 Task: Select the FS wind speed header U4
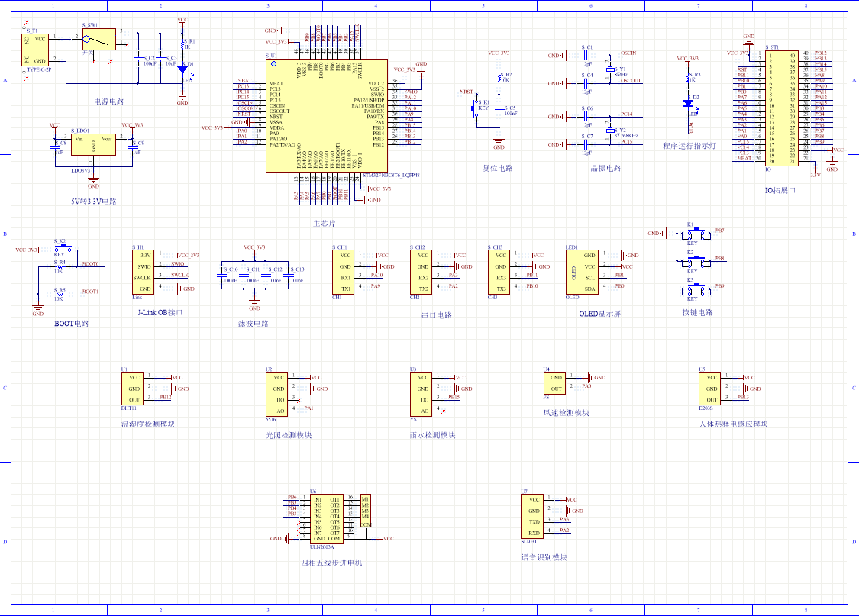(x=554, y=383)
